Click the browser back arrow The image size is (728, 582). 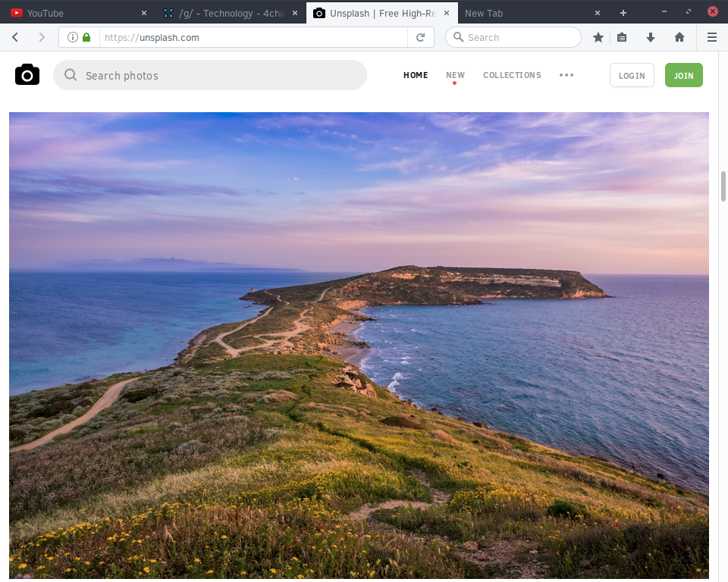(15, 37)
